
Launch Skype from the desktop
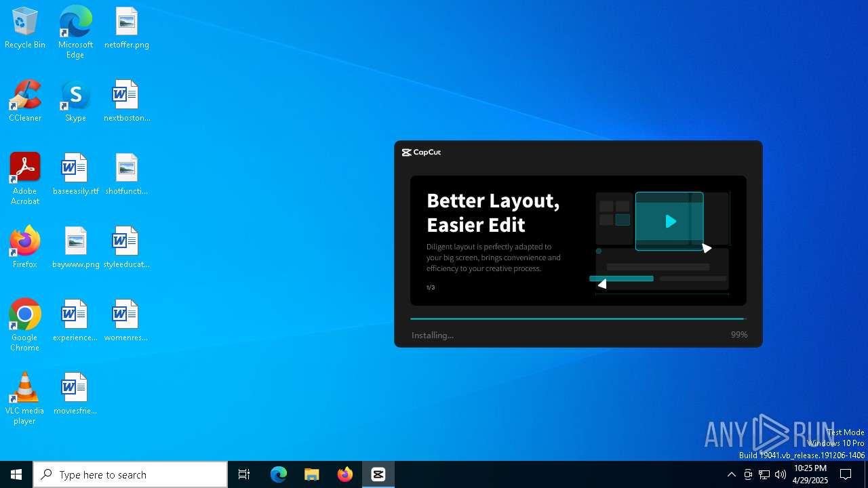tap(75, 102)
